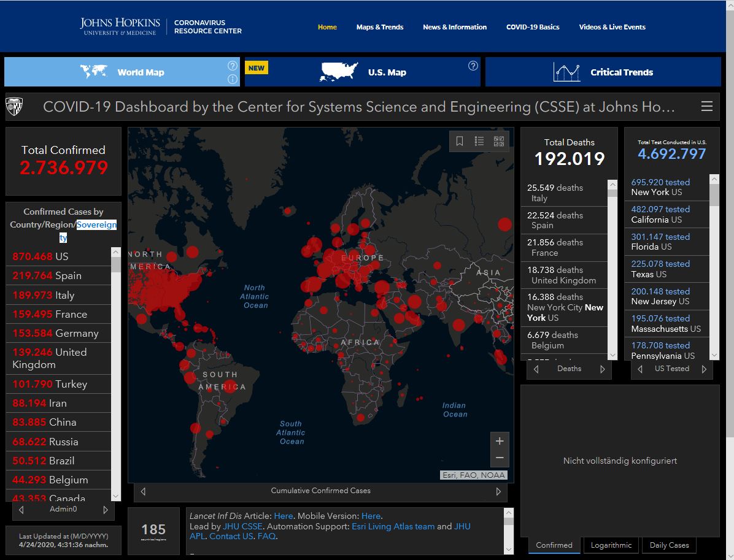This screenshot has width=734, height=560.
Task: Switch chart to Logarithmic tab
Action: point(611,545)
